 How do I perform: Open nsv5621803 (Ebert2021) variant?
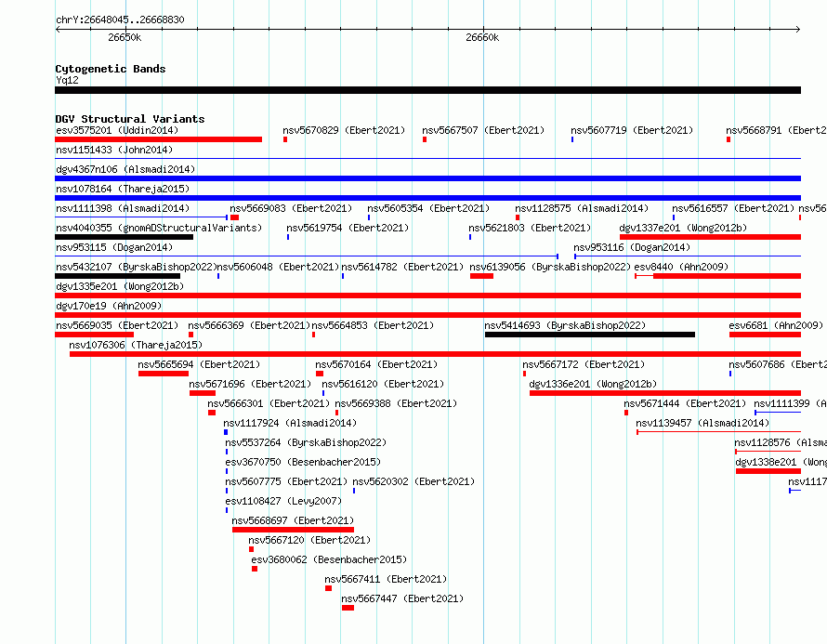[x=530, y=228]
